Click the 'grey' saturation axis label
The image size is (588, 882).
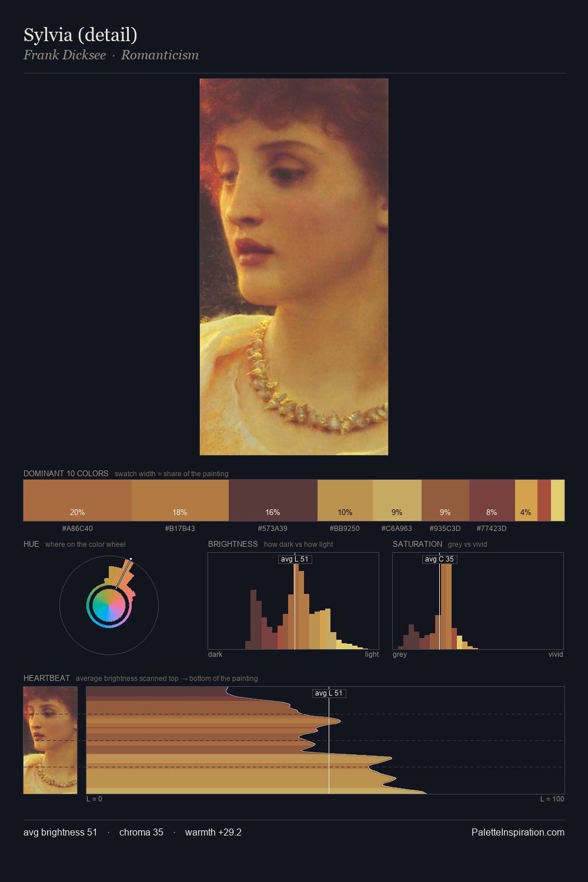point(400,654)
